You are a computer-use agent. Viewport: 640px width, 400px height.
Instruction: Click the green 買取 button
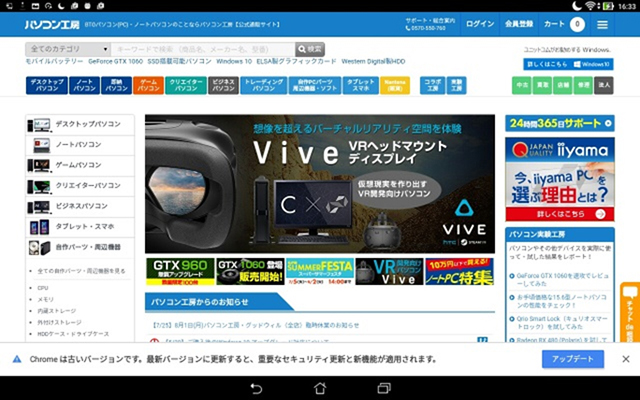click(x=542, y=85)
